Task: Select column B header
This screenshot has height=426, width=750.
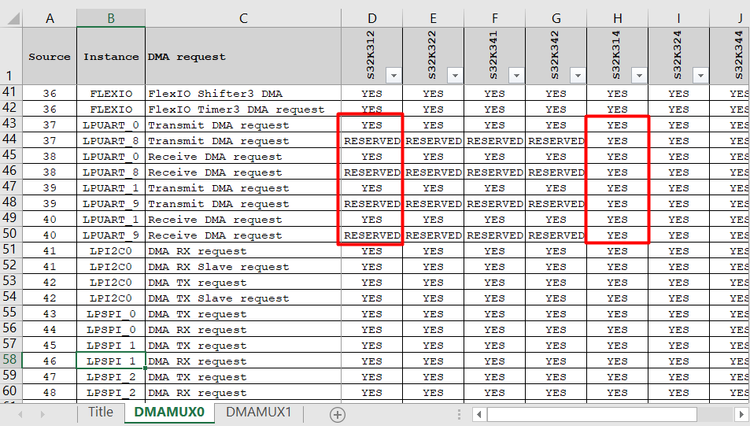Action: tap(111, 18)
